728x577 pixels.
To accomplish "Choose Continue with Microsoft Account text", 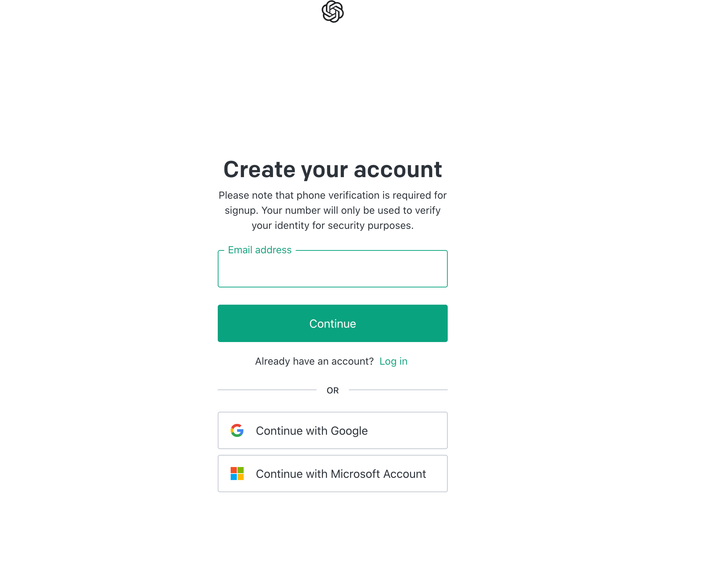I will [341, 474].
